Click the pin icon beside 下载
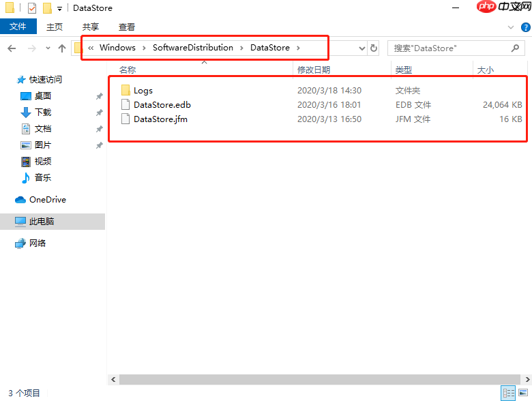 point(99,113)
